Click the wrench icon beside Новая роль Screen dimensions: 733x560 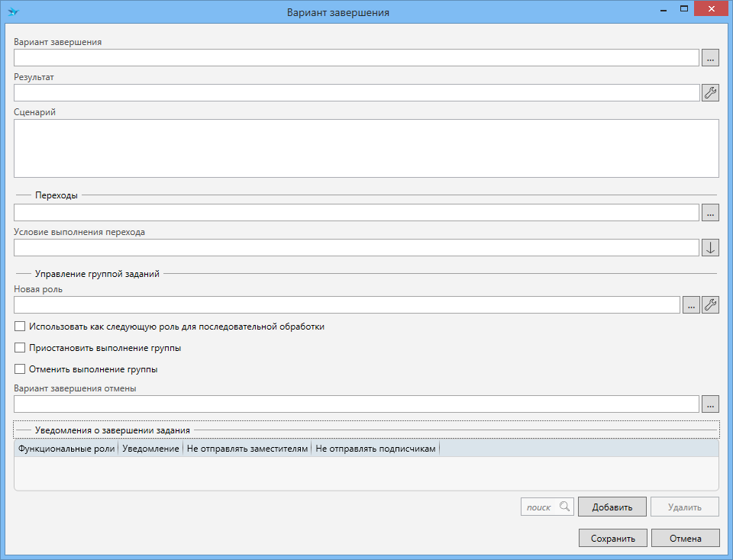(710, 305)
